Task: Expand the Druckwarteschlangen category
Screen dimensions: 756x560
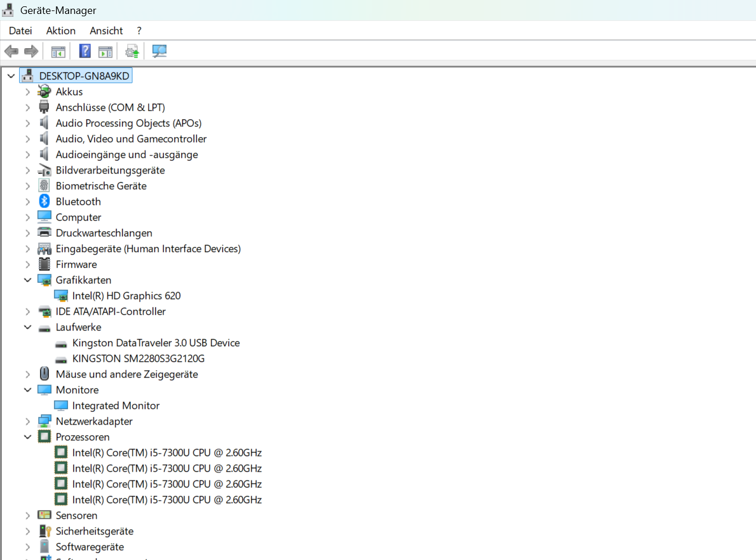Action: coord(27,233)
